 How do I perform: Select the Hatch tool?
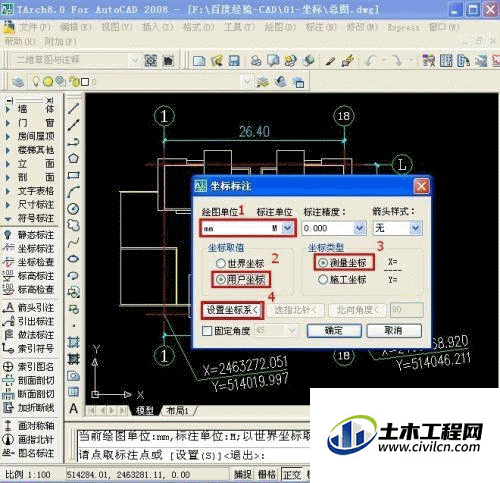(73, 342)
